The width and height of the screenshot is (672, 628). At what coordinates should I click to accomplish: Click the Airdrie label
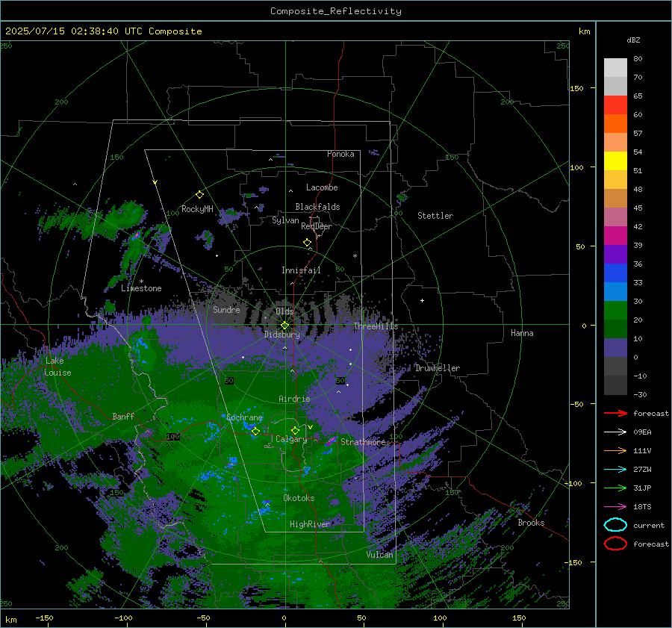[294, 399]
